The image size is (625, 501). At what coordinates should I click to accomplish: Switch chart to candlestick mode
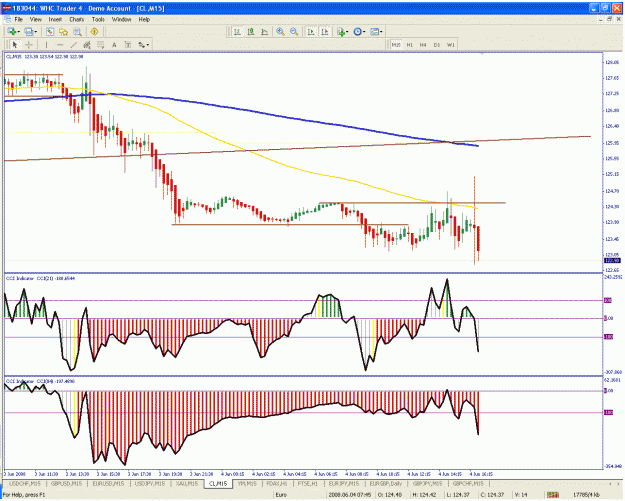click(251, 31)
